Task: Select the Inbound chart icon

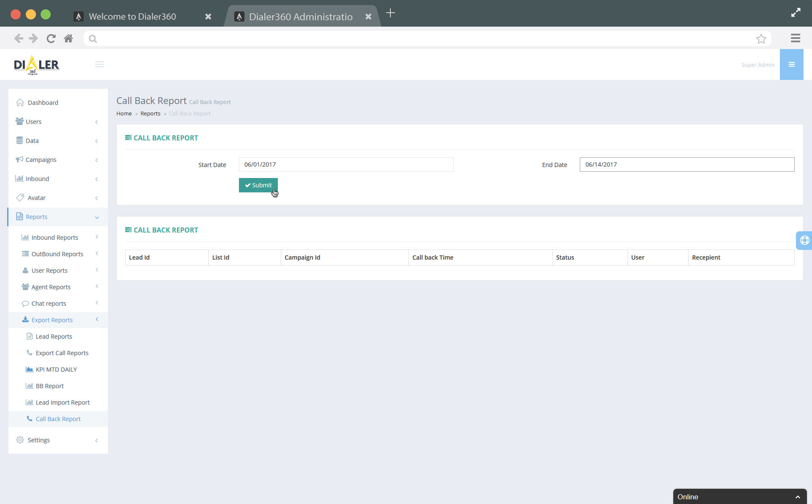Action: (x=19, y=178)
